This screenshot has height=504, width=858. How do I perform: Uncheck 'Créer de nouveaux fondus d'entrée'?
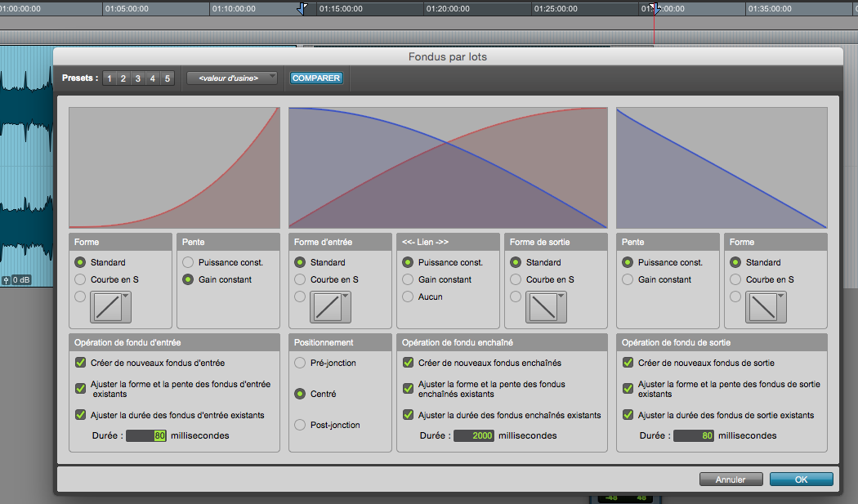pos(80,363)
